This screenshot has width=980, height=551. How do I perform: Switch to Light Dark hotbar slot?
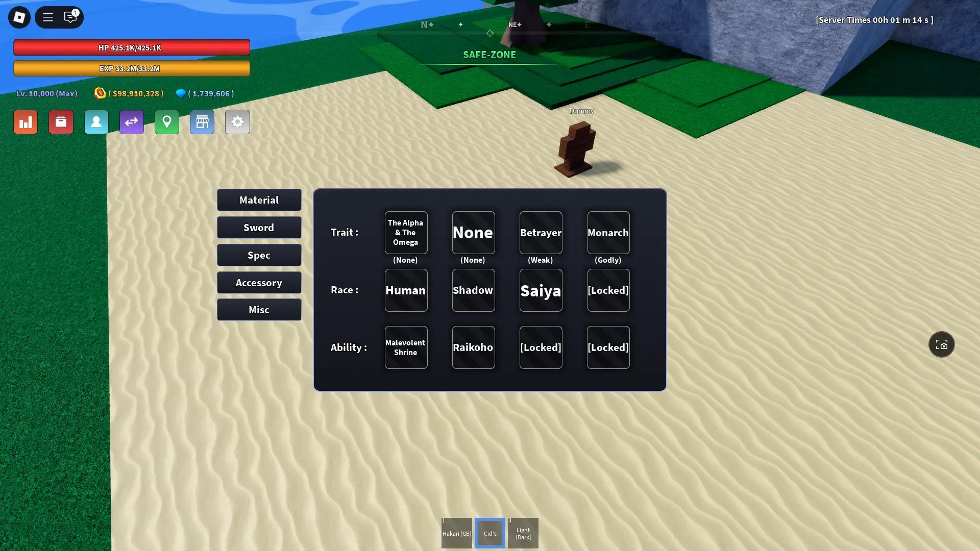[x=523, y=533]
